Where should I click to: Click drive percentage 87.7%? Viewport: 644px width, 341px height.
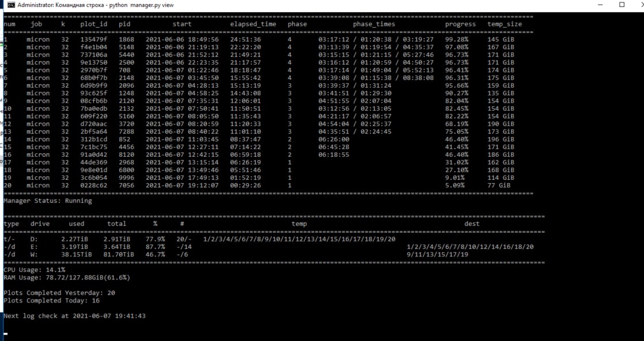156,247
